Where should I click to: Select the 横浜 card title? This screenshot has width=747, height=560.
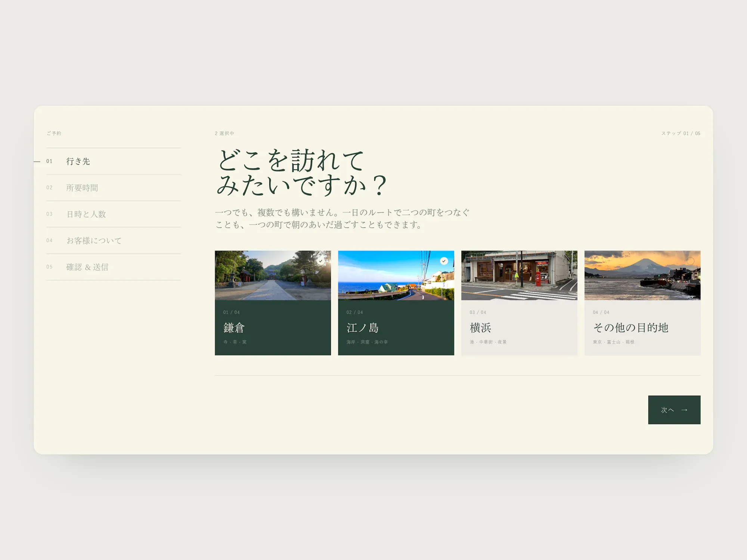pos(480,327)
